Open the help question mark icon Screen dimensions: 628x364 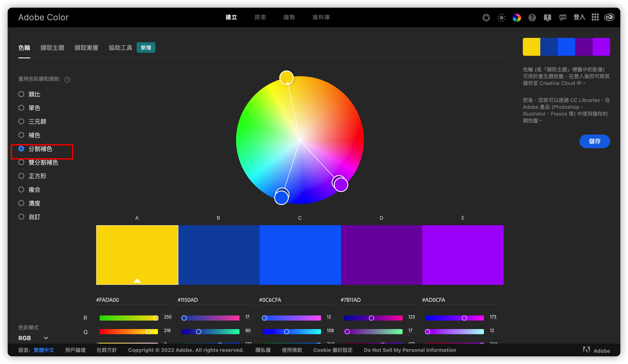coord(532,17)
